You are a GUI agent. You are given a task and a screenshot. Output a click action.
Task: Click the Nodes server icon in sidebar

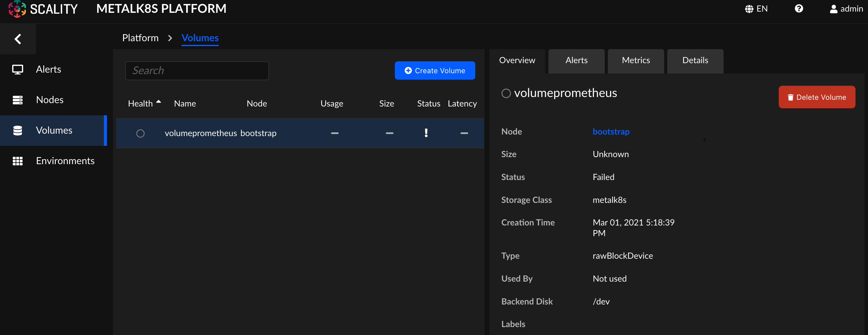(18, 100)
